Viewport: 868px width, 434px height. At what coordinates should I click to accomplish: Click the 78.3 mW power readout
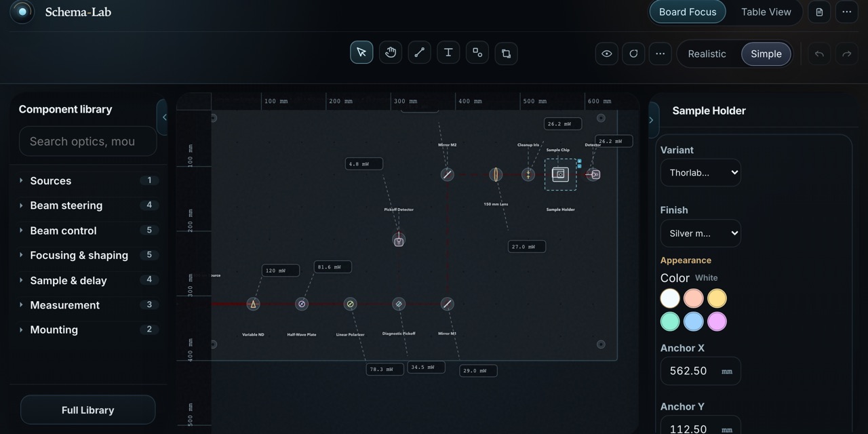(384, 370)
